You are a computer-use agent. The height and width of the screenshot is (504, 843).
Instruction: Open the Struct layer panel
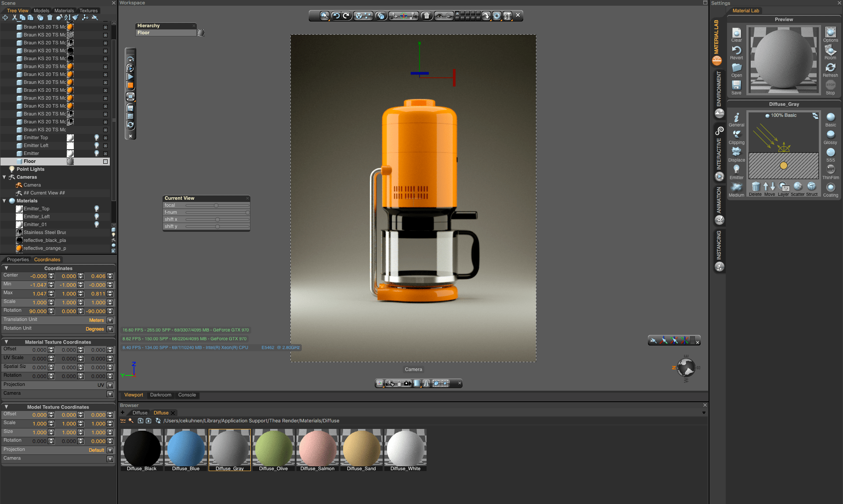pos(812,189)
